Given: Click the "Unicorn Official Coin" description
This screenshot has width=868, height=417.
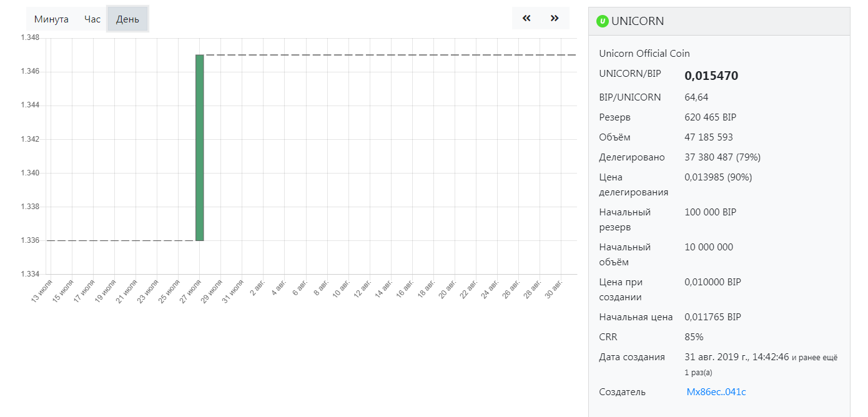Looking at the screenshot, I should point(644,54).
